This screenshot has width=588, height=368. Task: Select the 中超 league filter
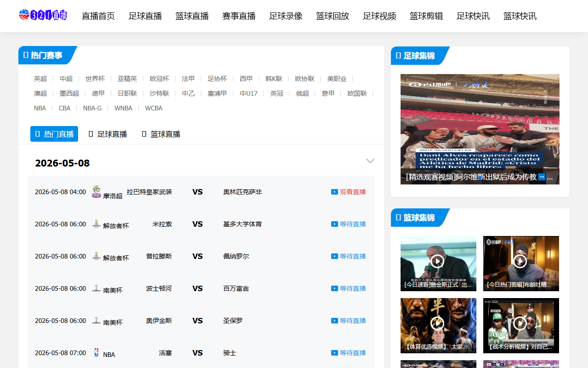[66, 79]
